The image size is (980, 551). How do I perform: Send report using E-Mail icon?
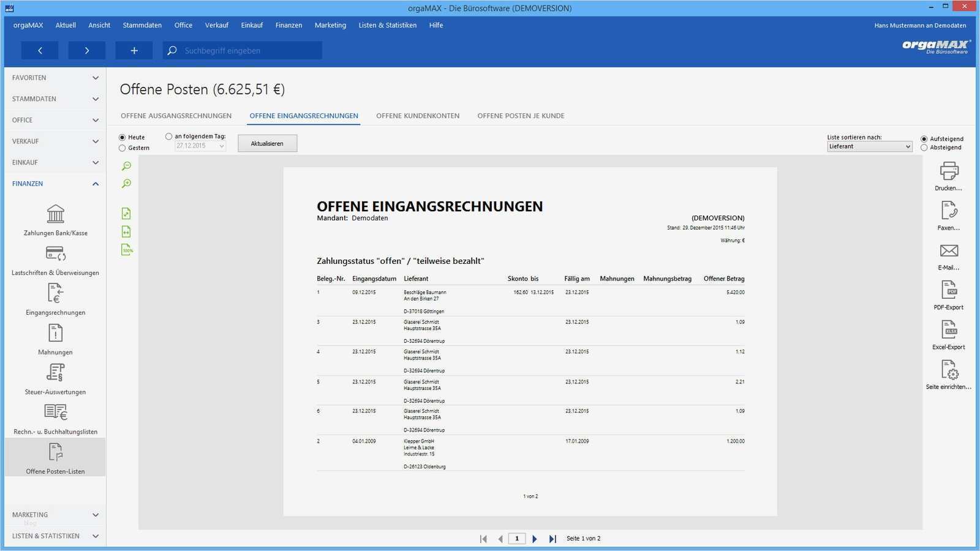949,251
